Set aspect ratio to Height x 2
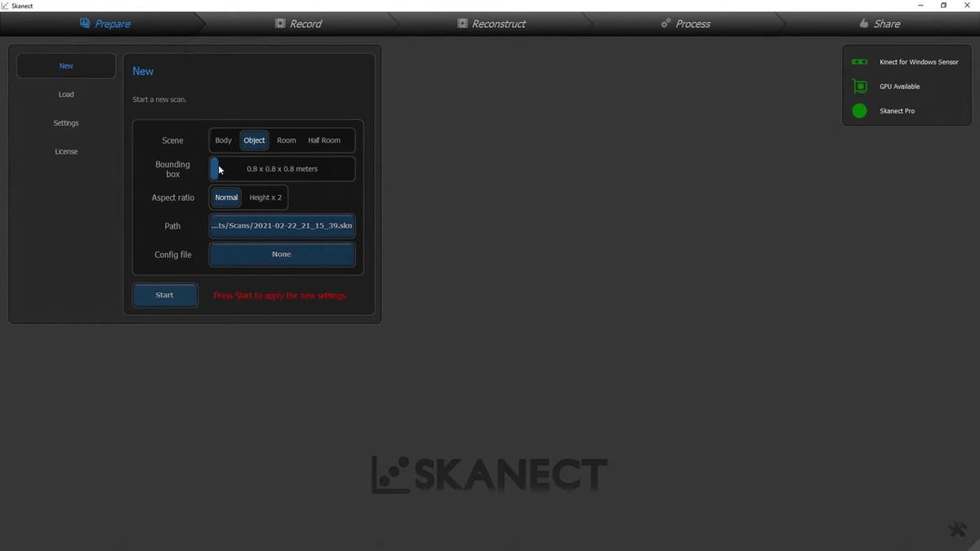Viewport: 980px width, 551px height. [x=265, y=198]
